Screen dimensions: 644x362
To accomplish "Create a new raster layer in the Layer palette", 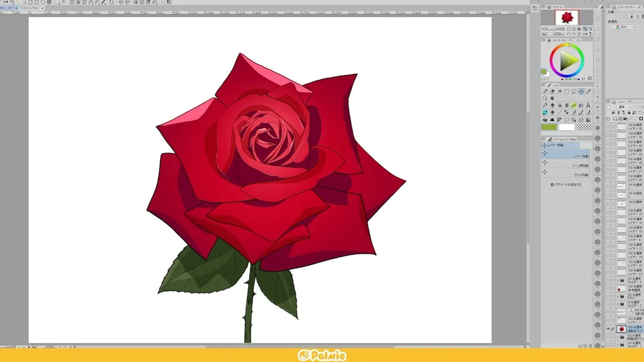I will pos(615,119).
